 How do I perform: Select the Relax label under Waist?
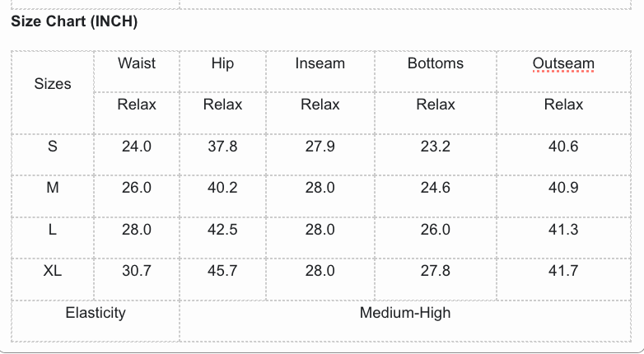(x=137, y=105)
